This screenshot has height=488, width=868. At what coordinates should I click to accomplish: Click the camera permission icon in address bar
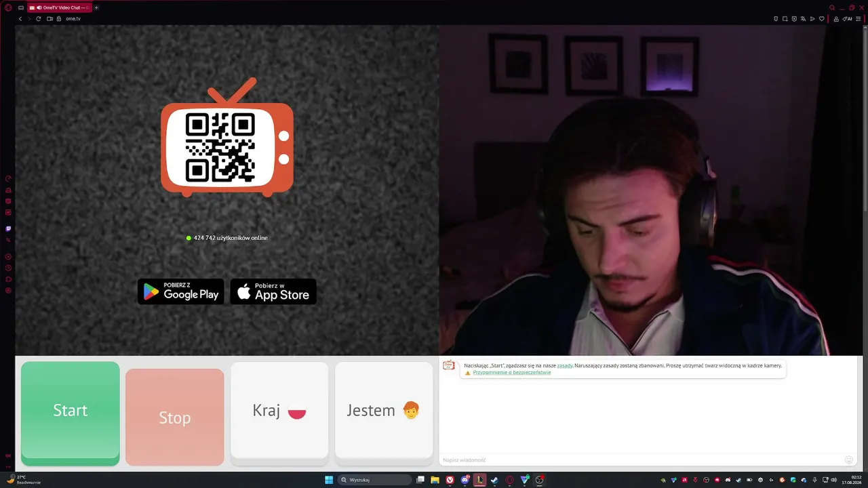50,19
